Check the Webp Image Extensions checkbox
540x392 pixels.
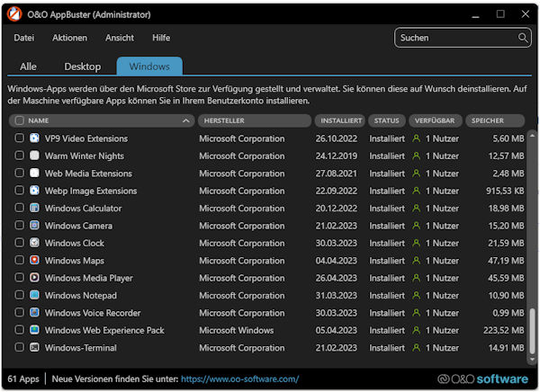coord(19,191)
